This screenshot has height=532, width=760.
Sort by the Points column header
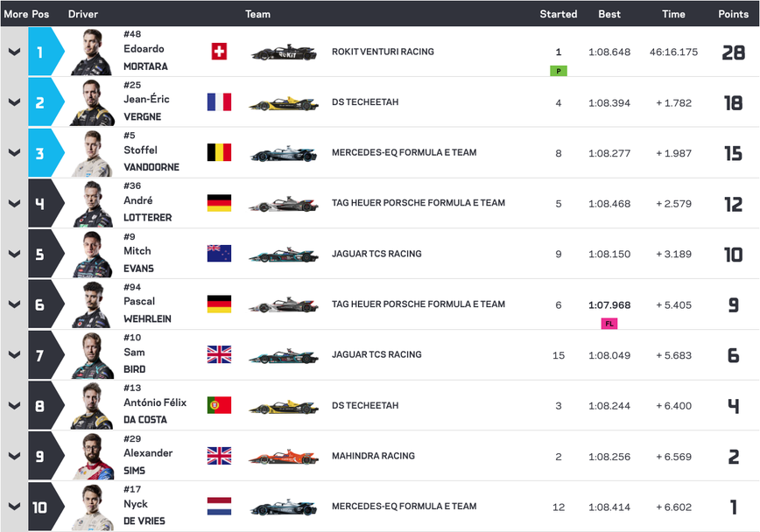point(733,14)
